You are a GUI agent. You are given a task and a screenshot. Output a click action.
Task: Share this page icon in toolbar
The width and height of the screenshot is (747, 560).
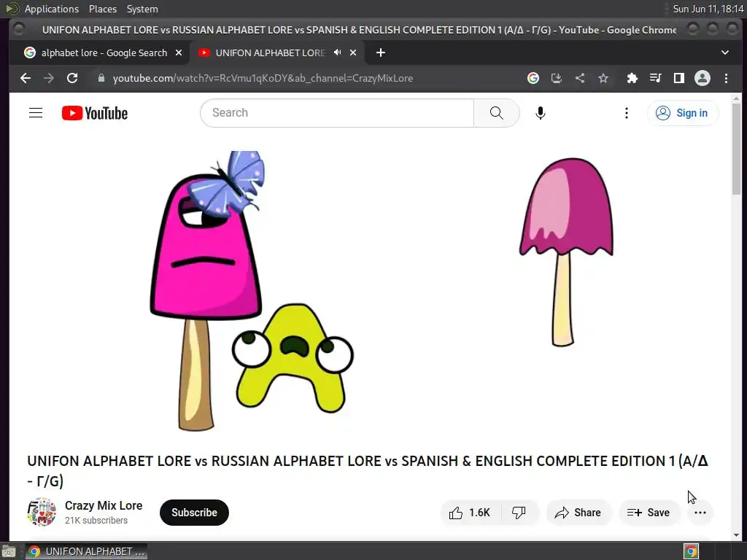click(580, 78)
